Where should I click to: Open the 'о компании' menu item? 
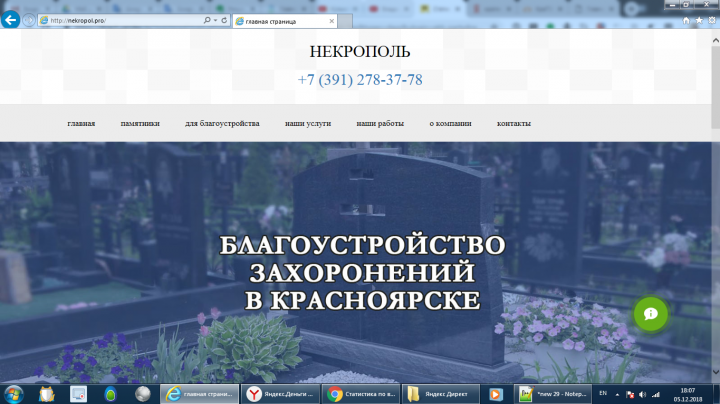[x=450, y=123]
